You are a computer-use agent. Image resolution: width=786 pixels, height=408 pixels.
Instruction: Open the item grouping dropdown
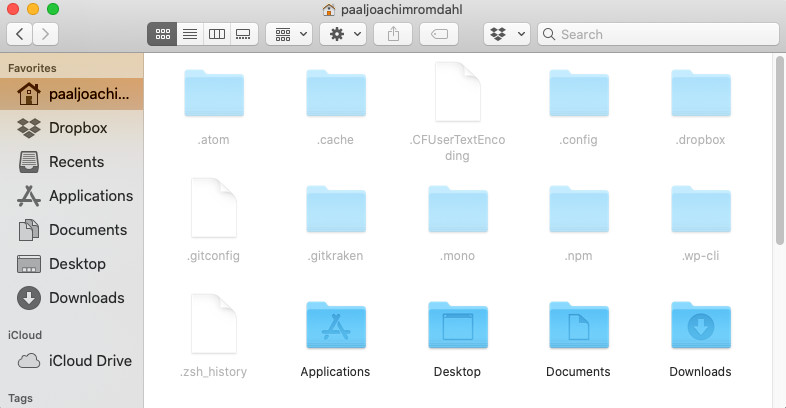(289, 34)
